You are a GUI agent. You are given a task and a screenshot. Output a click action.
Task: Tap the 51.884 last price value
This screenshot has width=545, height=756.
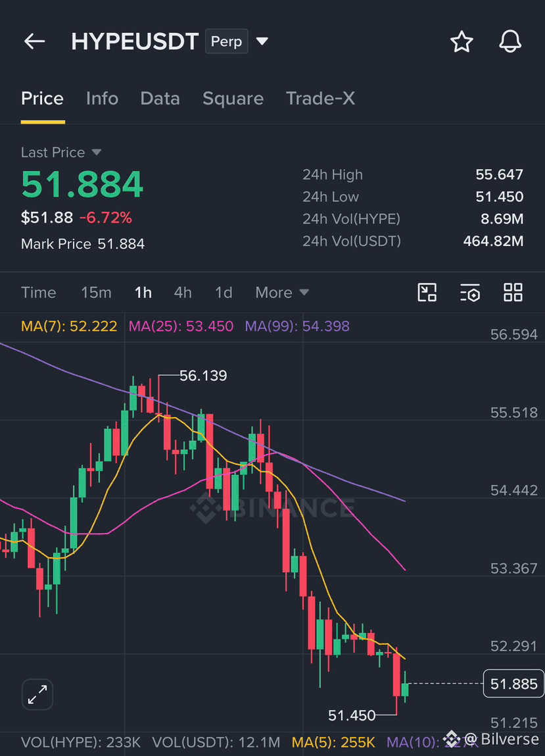[82, 184]
